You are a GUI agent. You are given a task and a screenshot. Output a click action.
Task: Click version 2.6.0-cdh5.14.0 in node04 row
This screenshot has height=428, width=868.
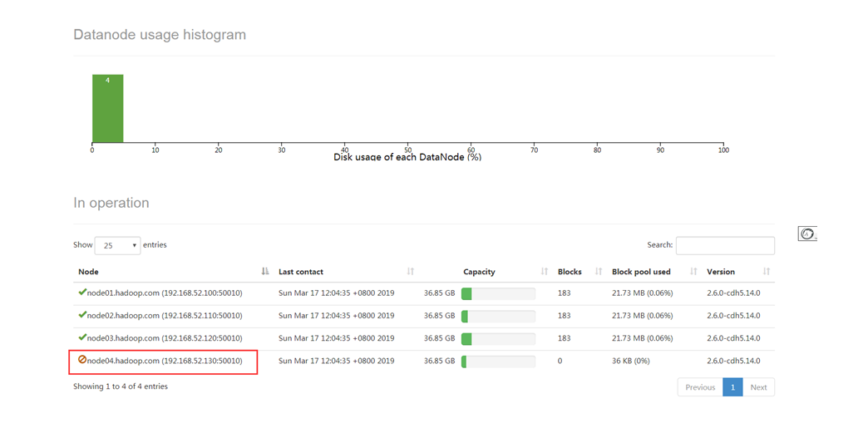733,361
